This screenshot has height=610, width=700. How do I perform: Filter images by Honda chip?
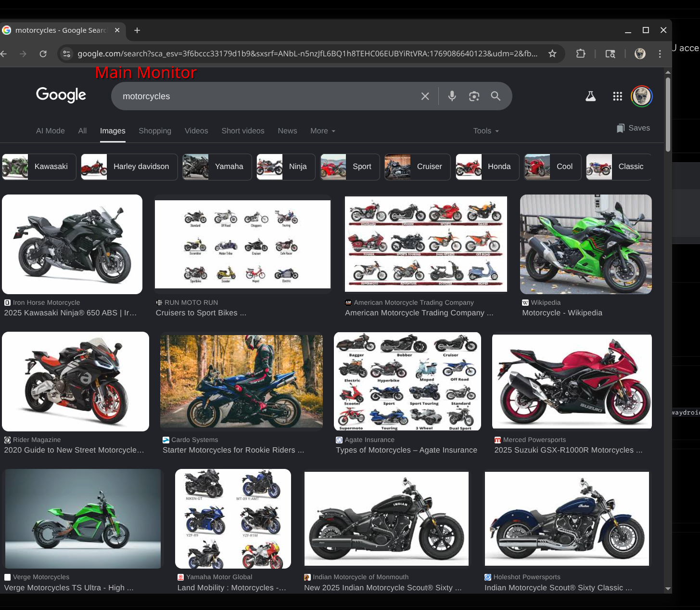[487, 167]
